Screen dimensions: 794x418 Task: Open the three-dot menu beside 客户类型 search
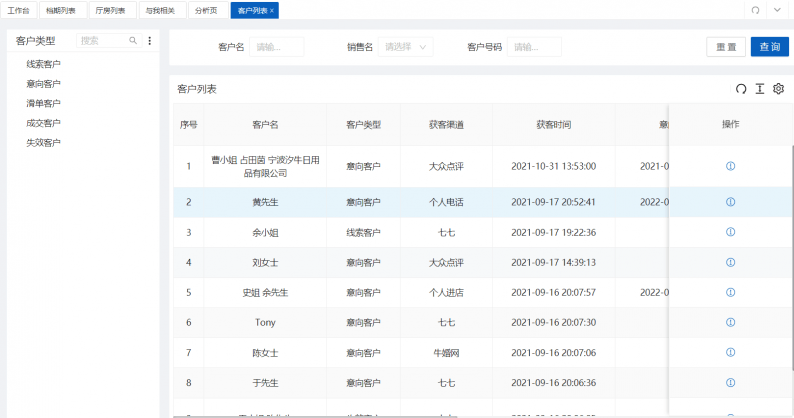tap(149, 41)
